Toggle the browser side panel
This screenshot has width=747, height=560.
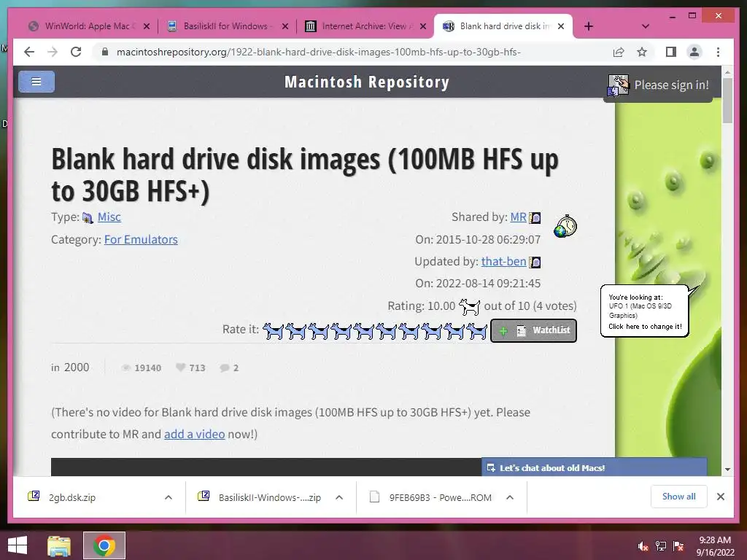pyautogui.click(x=671, y=52)
